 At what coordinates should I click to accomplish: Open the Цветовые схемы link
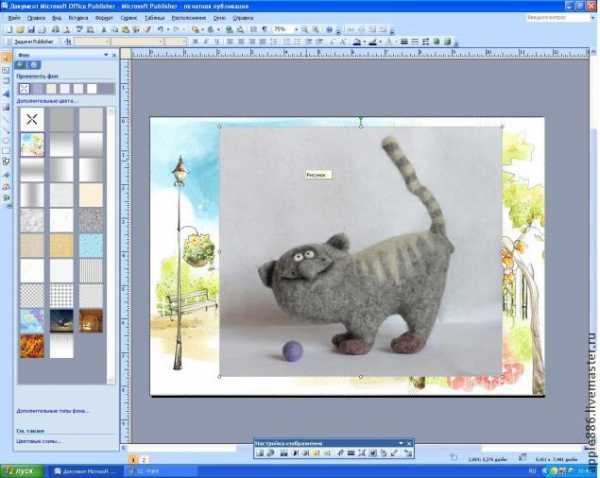(39, 441)
